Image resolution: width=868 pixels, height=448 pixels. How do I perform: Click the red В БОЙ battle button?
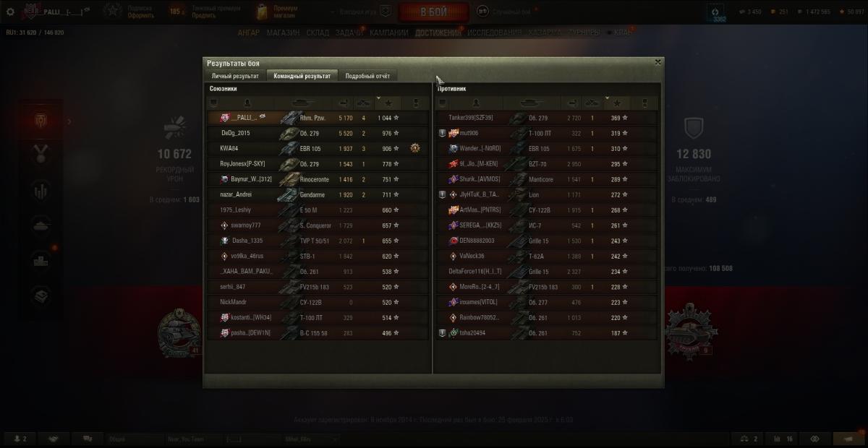(433, 12)
